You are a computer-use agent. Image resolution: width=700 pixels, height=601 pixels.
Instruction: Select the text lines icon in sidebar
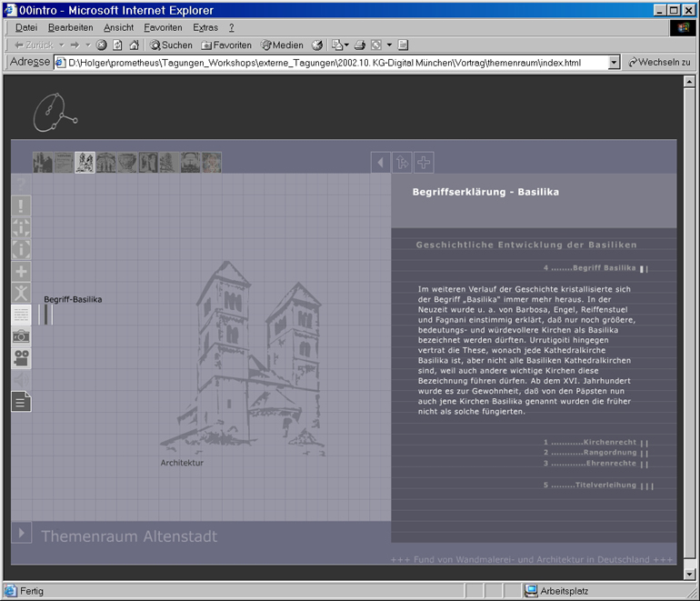pyautogui.click(x=21, y=315)
